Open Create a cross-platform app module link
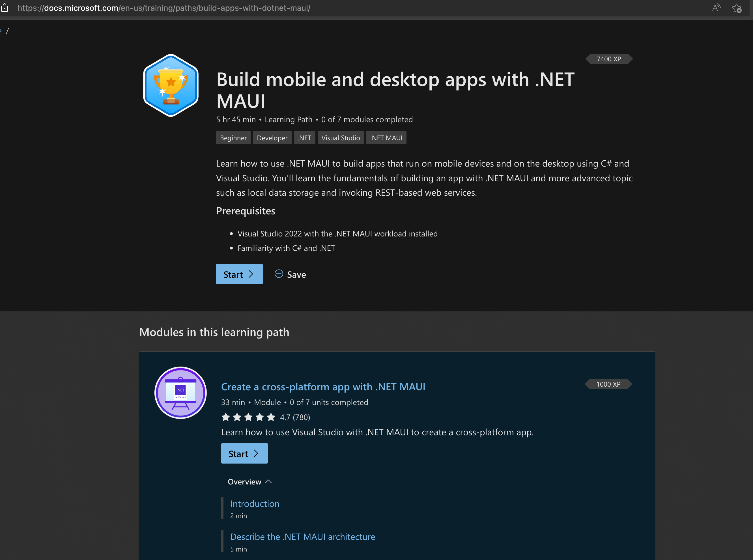Screen dimensions: 753x560 click(x=323, y=387)
